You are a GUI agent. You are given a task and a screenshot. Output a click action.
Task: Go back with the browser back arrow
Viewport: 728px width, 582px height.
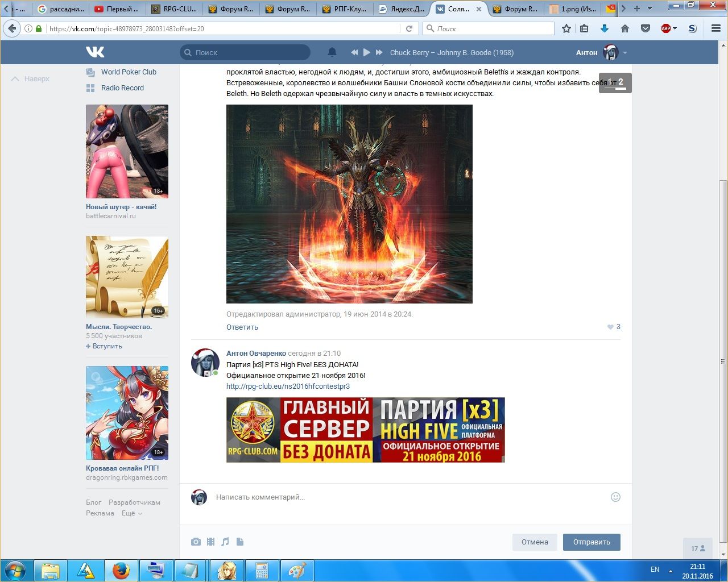pyautogui.click(x=13, y=28)
